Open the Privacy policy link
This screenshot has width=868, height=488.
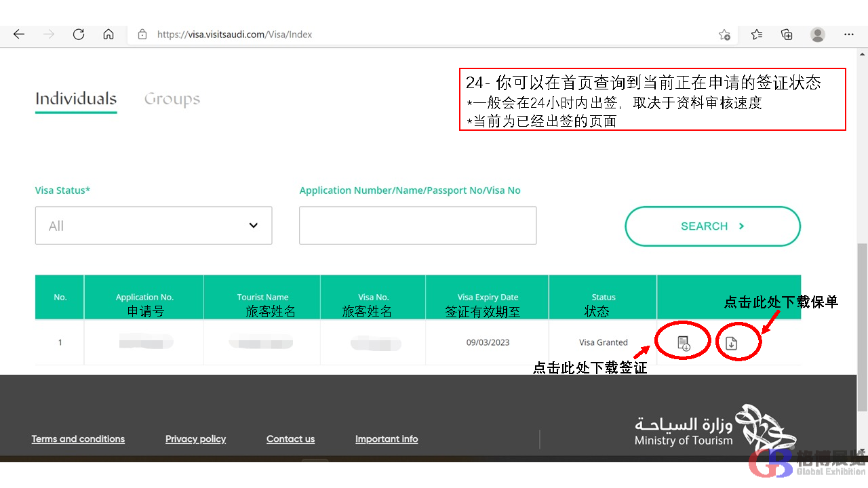(x=195, y=439)
